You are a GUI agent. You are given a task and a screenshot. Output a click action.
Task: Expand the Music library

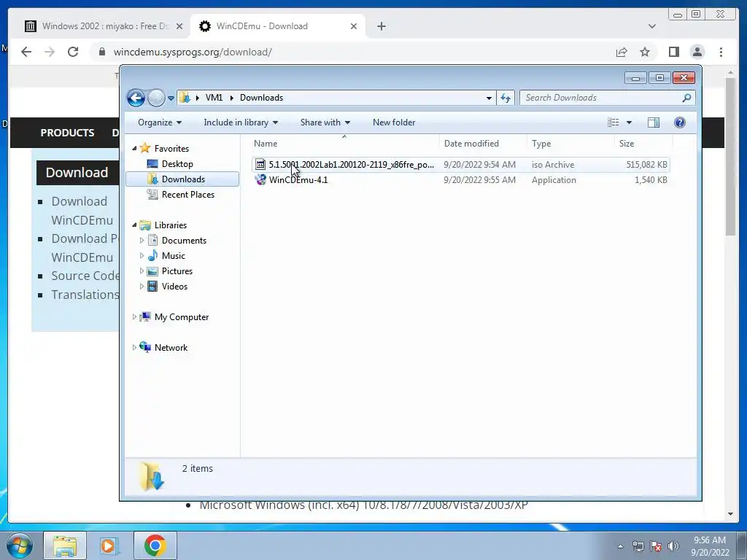(x=142, y=256)
